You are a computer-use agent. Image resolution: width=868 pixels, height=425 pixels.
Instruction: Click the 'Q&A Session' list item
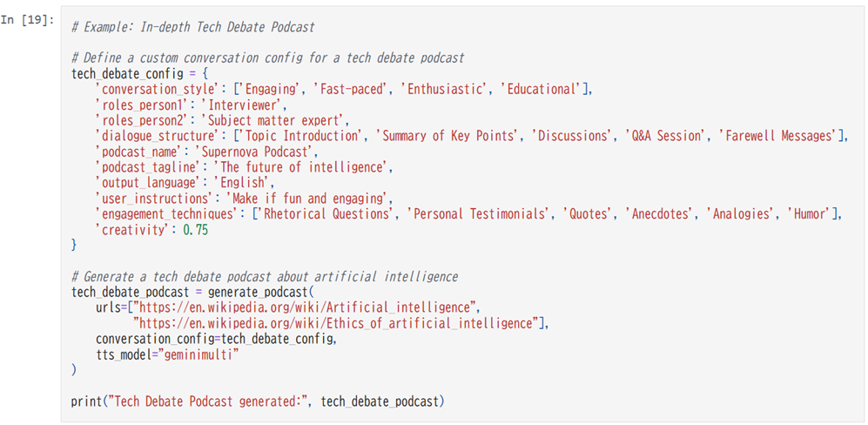click(666, 136)
